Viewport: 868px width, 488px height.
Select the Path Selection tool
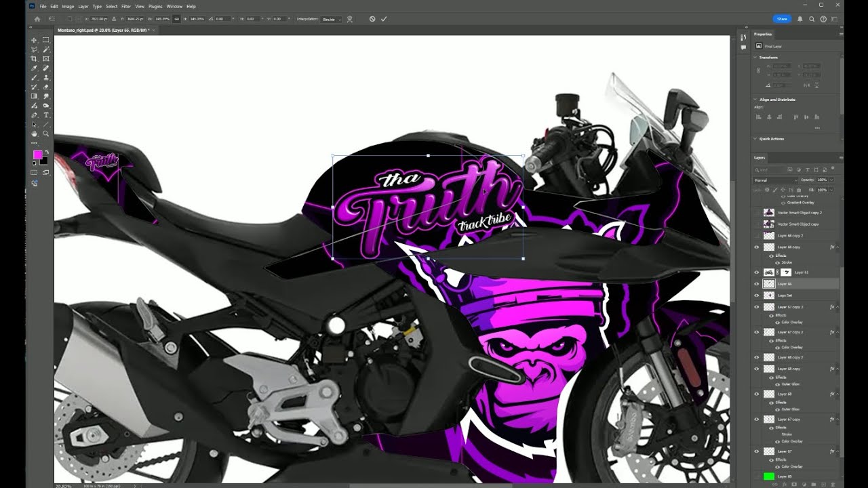coord(34,125)
